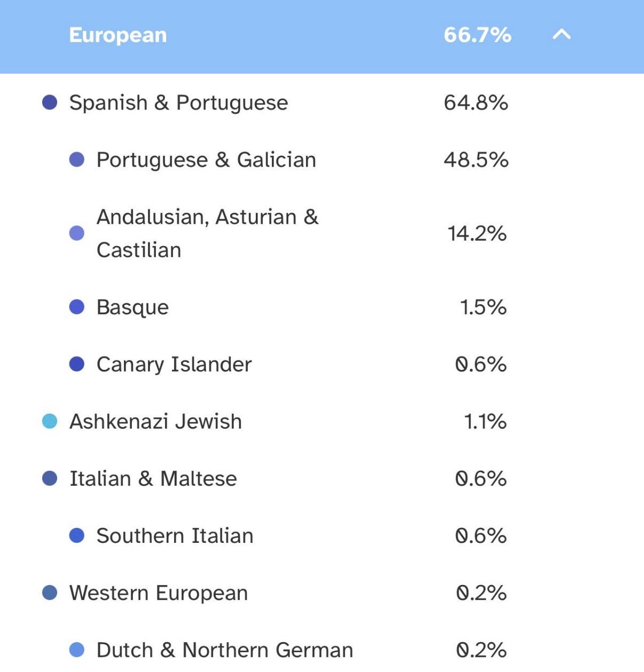Click the Western European color dot
This screenshot has height=672, width=644.
(x=50, y=592)
